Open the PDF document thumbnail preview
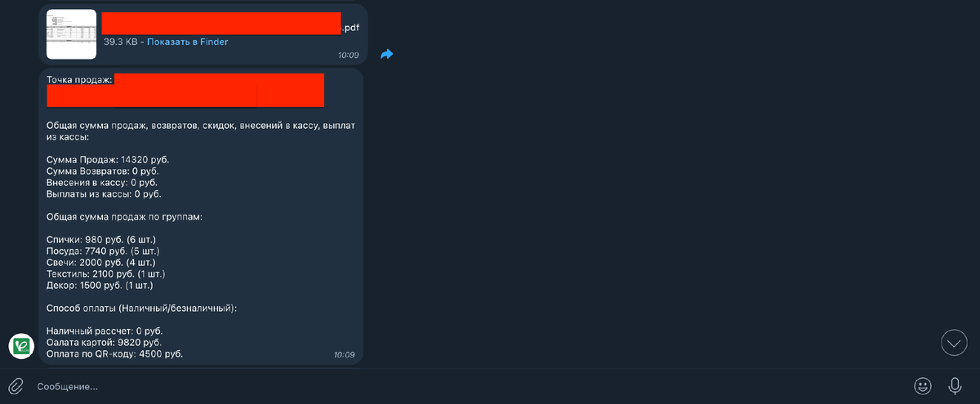Image resolution: width=980 pixels, height=404 pixels. 71,34
